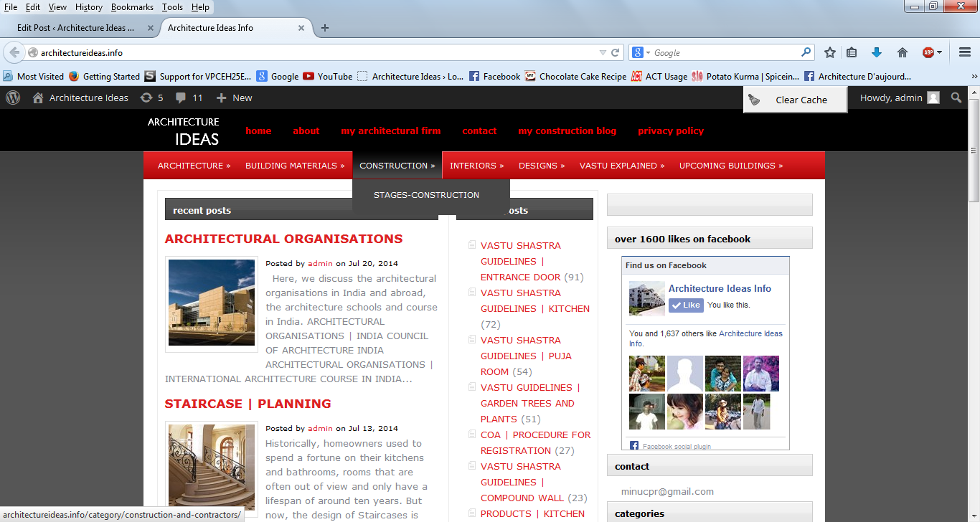Click the admin bar search magnifier icon
Image resolution: width=980 pixels, height=522 pixels.
(x=956, y=98)
